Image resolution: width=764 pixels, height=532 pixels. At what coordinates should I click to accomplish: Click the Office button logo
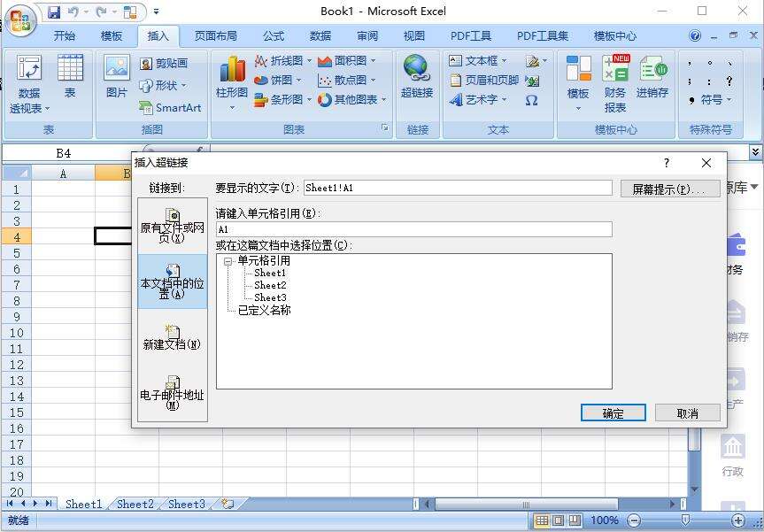pos(20,20)
